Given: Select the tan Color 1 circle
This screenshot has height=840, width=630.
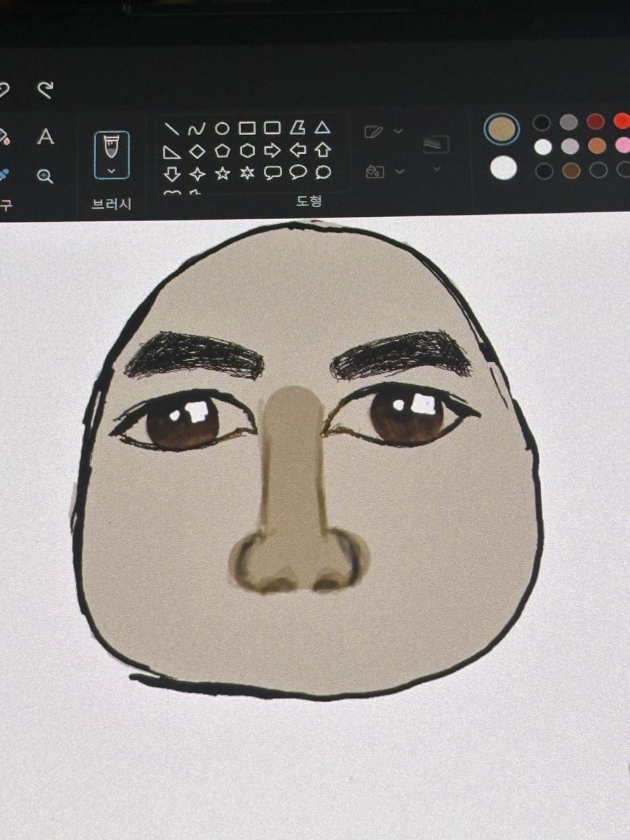Looking at the screenshot, I should (501, 129).
